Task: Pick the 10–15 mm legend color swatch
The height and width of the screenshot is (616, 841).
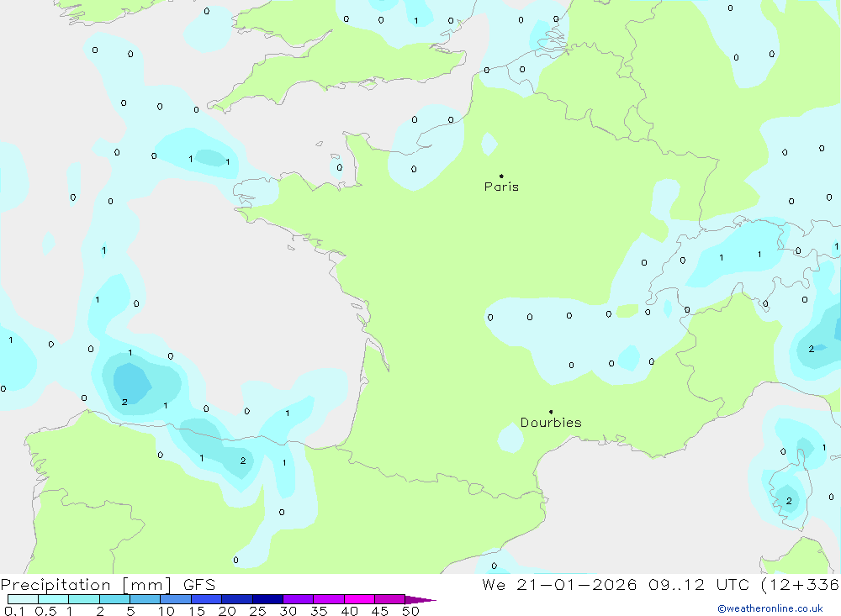Action: point(176,599)
